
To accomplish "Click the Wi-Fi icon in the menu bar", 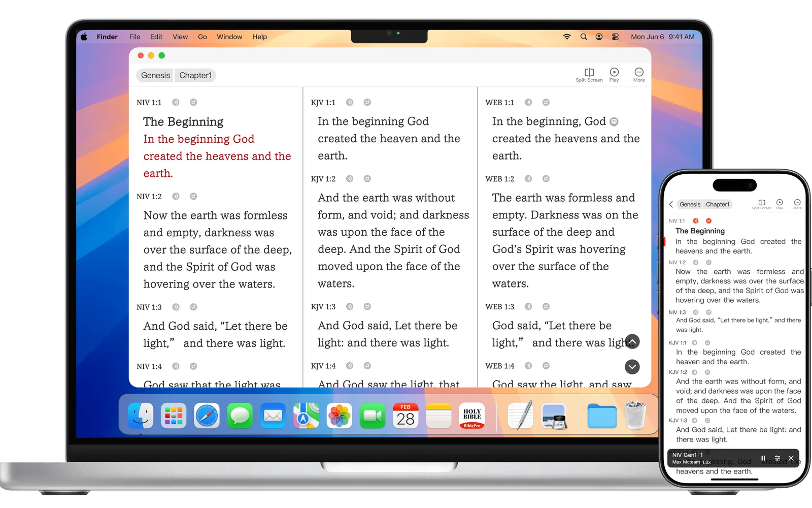I will pyautogui.click(x=567, y=37).
